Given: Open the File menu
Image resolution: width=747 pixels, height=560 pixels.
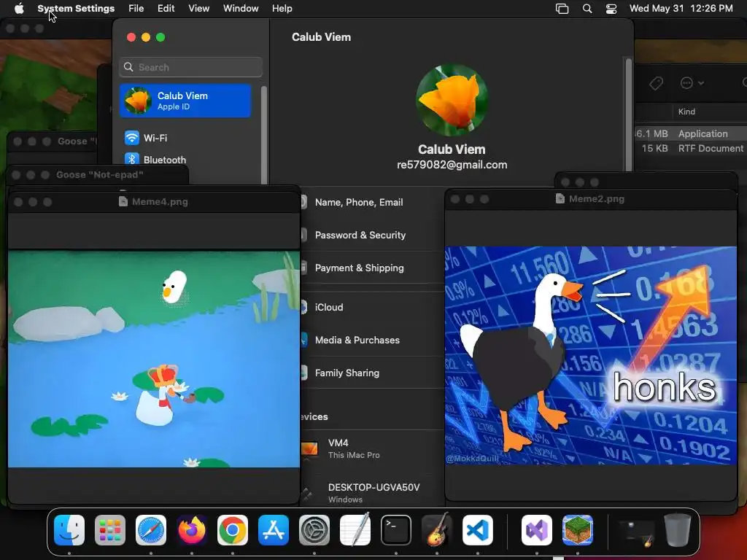Looking at the screenshot, I should 136,8.
